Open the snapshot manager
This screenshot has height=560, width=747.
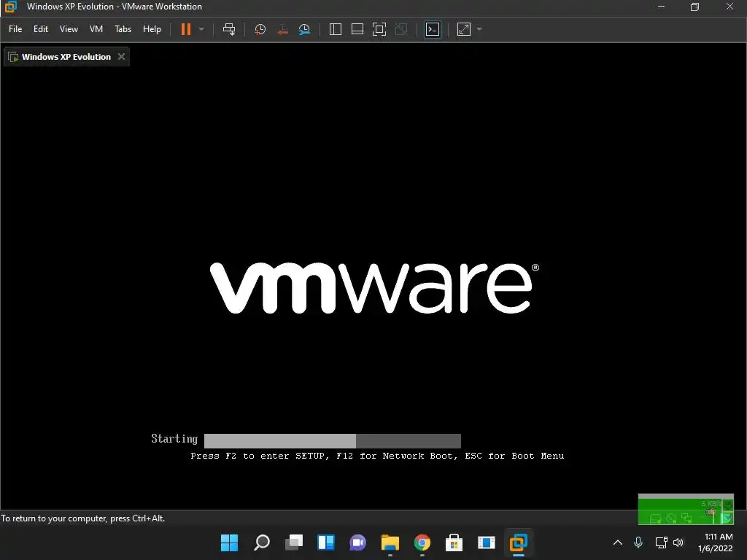[304, 29]
